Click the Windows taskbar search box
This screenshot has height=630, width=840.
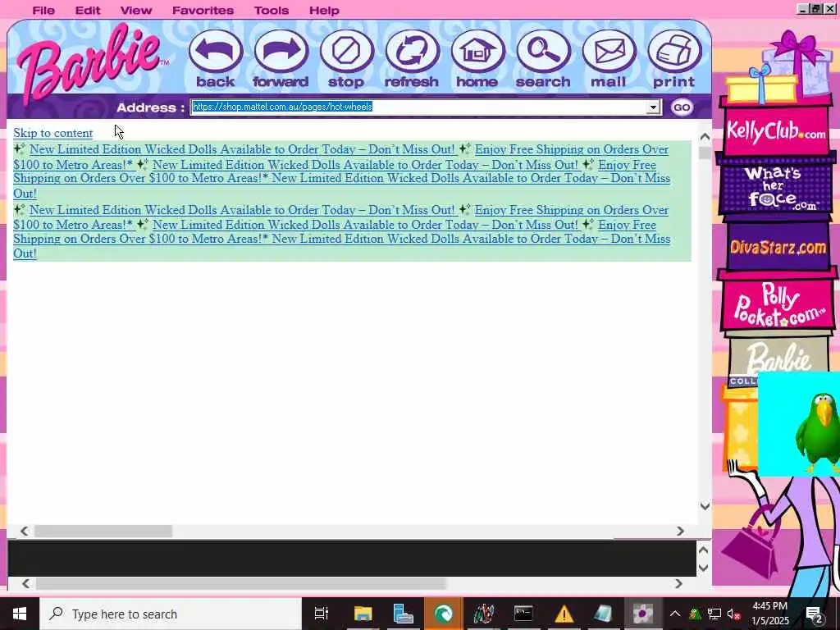pyautogui.click(x=171, y=614)
